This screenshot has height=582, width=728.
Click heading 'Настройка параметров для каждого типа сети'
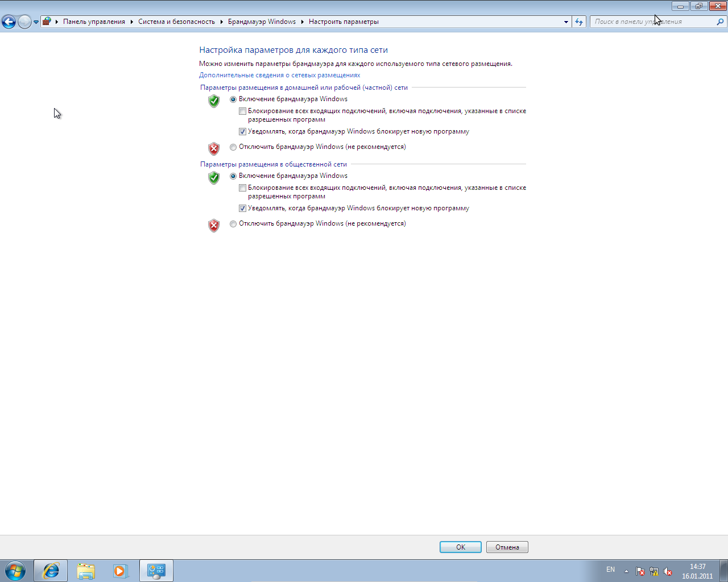(x=293, y=50)
